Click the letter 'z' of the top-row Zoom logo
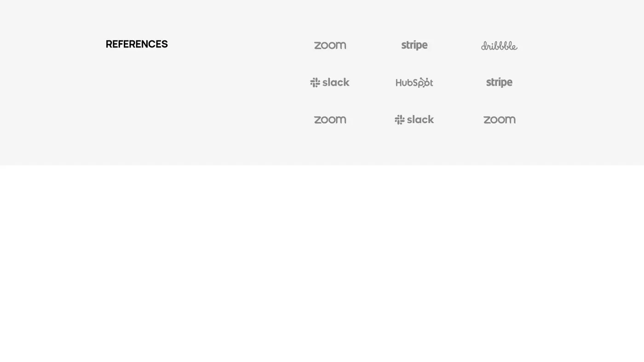Viewport: 644px width, 362px height. tap(317, 45)
